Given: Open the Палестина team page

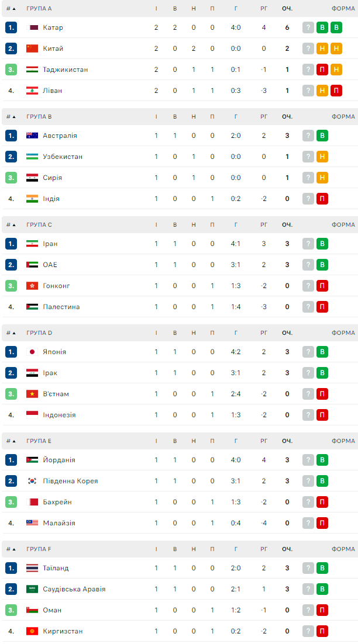Looking at the screenshot, I should click(61, 307).
